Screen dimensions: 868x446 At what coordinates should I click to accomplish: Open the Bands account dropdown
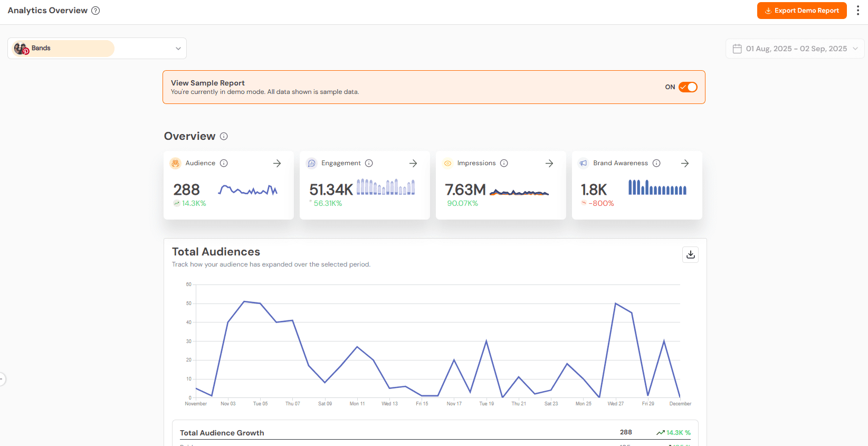pyautogui.click(x=97, y=49)
